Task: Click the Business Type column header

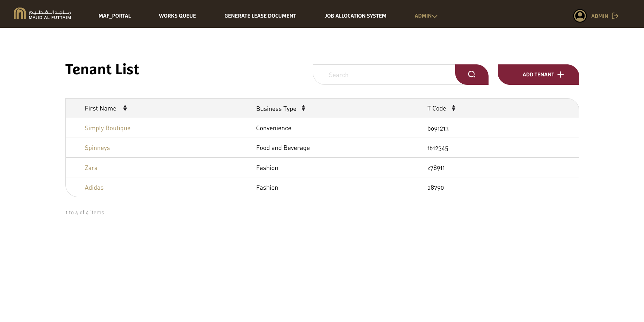Action: (276, 109)
